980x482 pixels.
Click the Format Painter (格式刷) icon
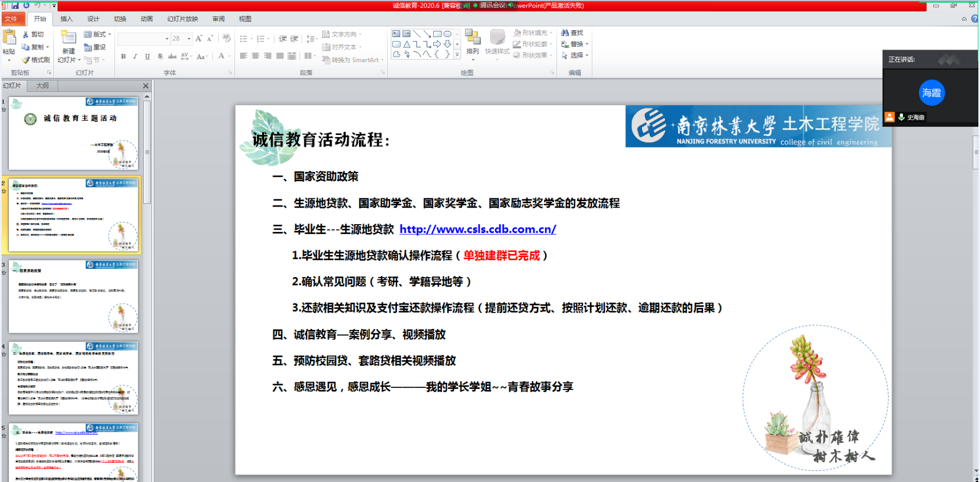26,60
